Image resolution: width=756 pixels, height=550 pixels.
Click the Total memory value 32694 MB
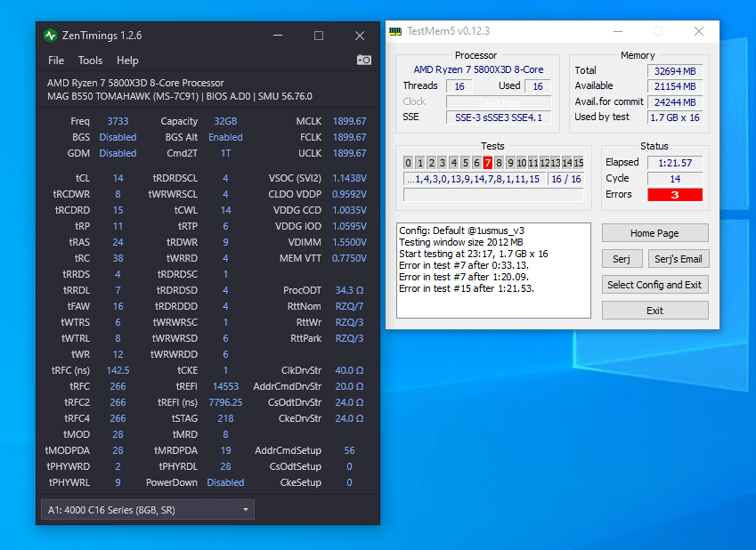coord(674,71)
